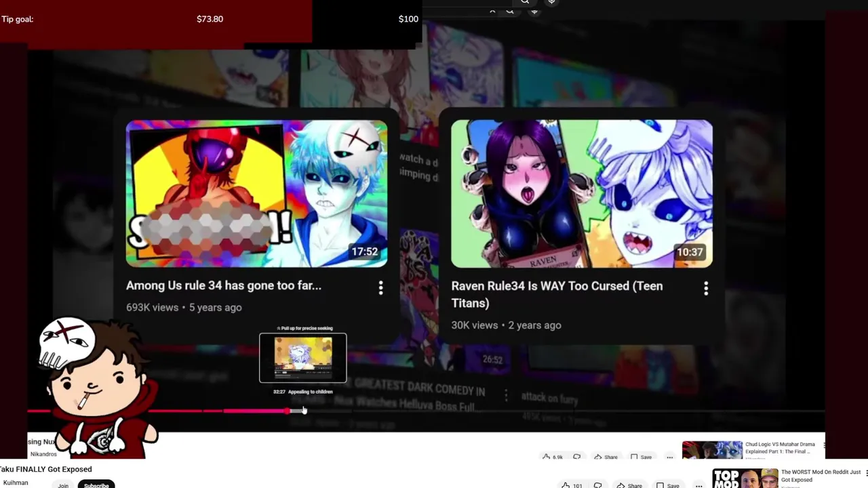Click the 'Tip goal:' label
The height and width of the screenshot is (488, 868).
18,19
